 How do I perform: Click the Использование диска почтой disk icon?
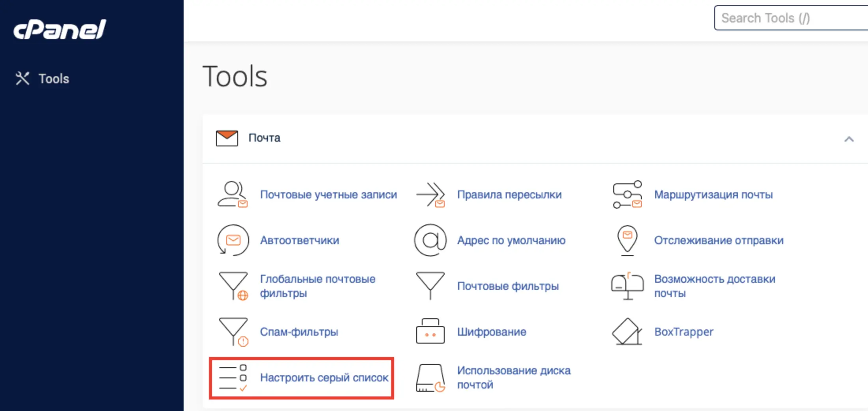(430, 378)
